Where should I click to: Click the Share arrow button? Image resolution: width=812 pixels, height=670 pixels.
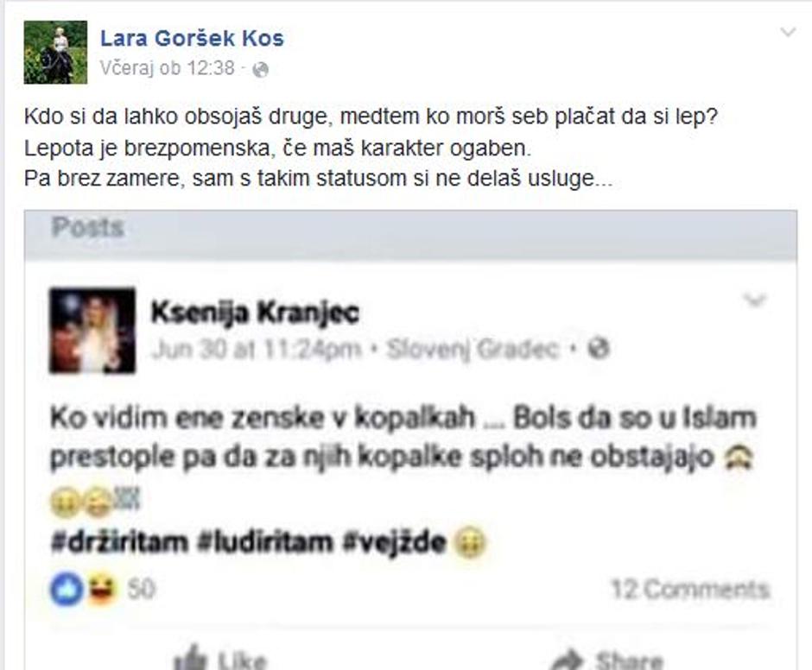pos(607,659)
